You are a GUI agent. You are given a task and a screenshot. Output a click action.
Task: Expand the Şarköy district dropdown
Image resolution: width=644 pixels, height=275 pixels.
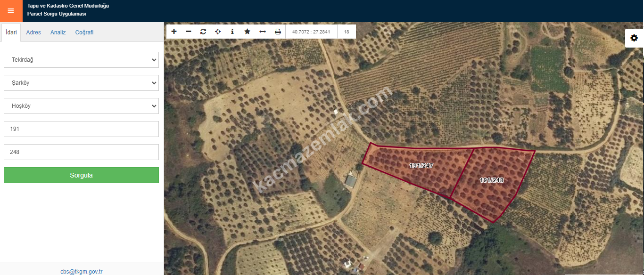point(81,83)
